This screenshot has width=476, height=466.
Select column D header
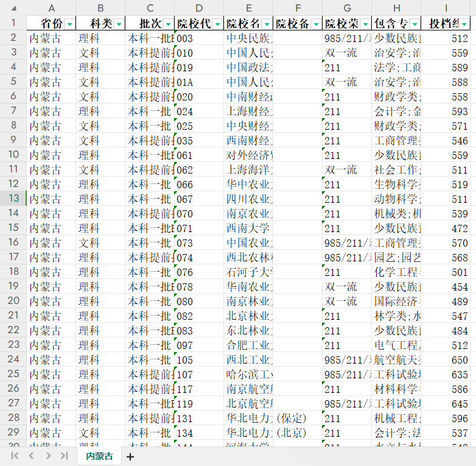tap(199, 8)
